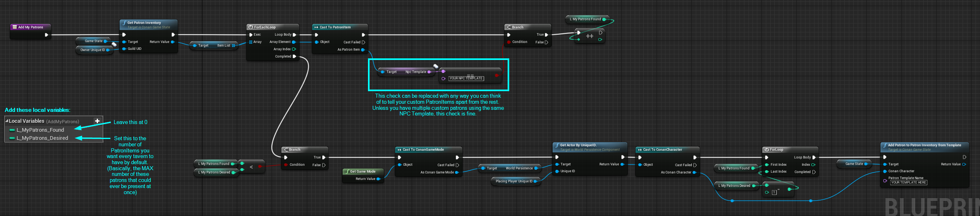Click the ForLoop node header
980x216 pixels.
776,150
